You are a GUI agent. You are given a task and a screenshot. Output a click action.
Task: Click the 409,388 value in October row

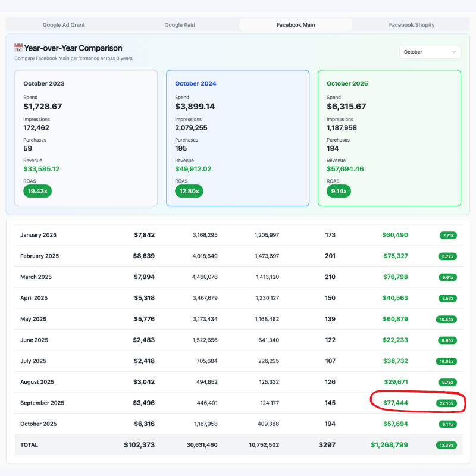[x=268, y=424]
